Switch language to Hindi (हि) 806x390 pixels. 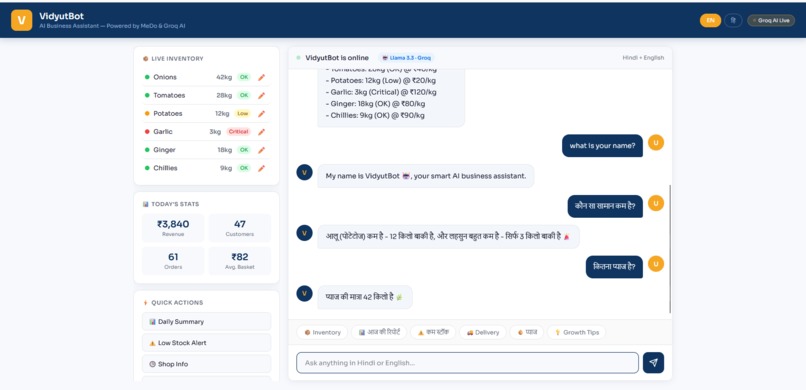(733, 21)
